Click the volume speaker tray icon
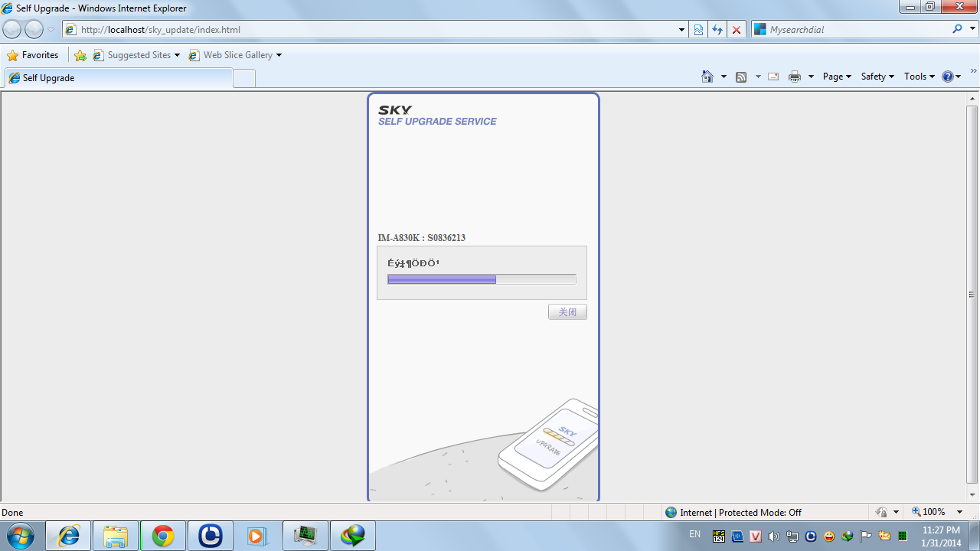 pyautogui.click(x=774, y=536)
